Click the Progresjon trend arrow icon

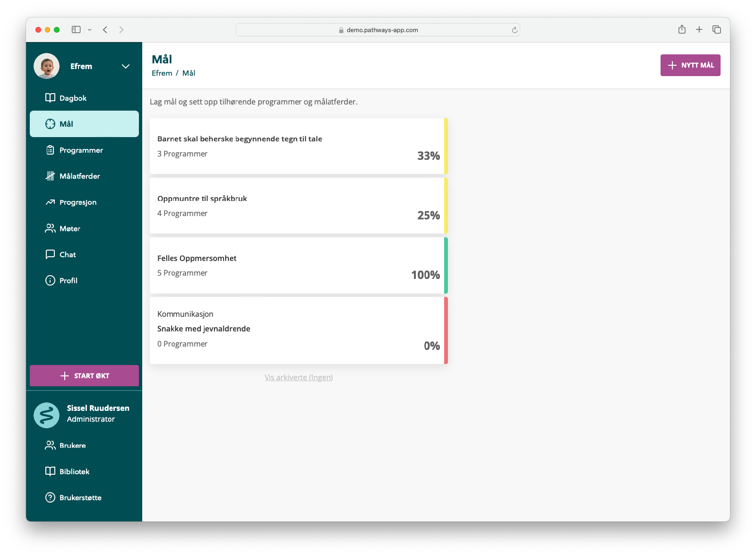coord(50,202)
